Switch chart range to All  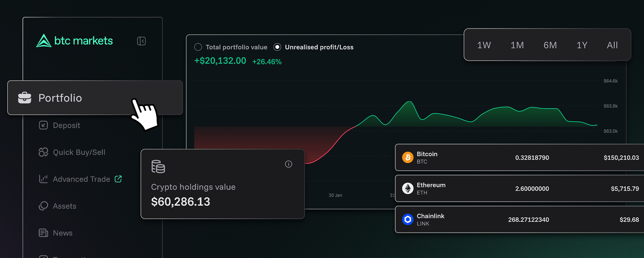(x=612, y=45)
